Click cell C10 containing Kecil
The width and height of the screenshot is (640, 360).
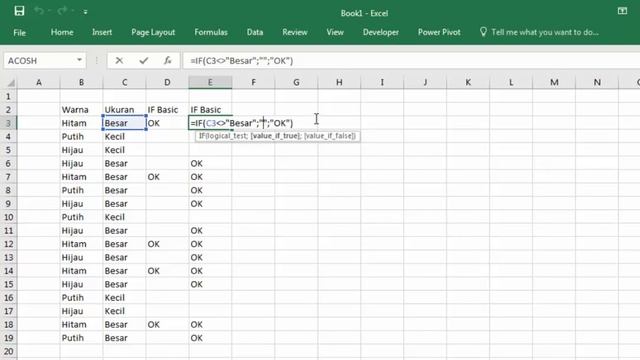tap(124, 217)
